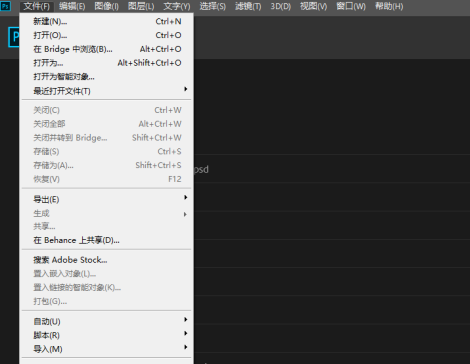Click 置入嵌入对象(L)... entry

(107, 274)
